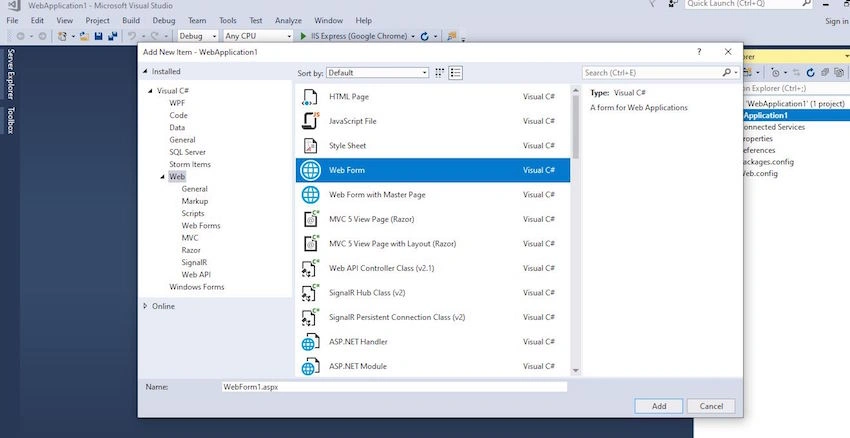Choose Web API Controller Class (v2.1) icon
850x438 pixels.
(x=310, y=268)
